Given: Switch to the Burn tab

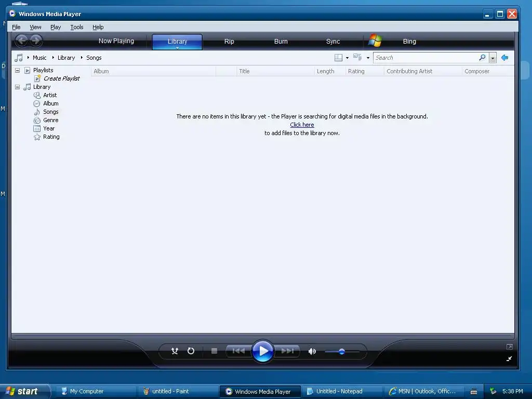Looking at the screenshot, I should tap(281, 42).
